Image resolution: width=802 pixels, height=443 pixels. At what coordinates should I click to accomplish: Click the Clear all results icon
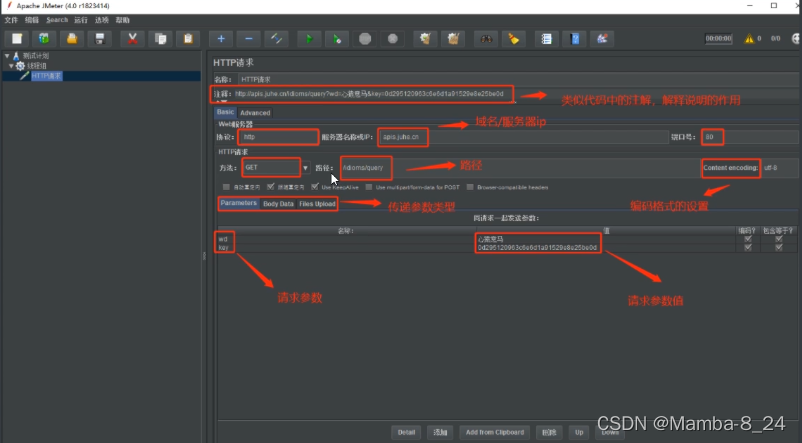(453, 39)
